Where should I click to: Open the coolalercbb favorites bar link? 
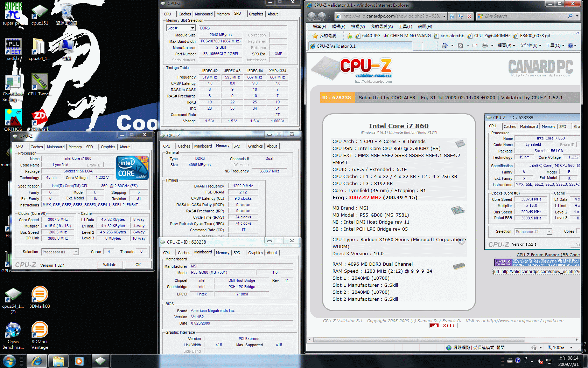pos(449,36)
